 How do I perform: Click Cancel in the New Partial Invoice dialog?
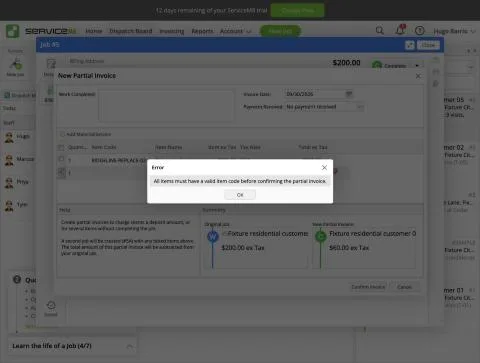click(404, 287)
